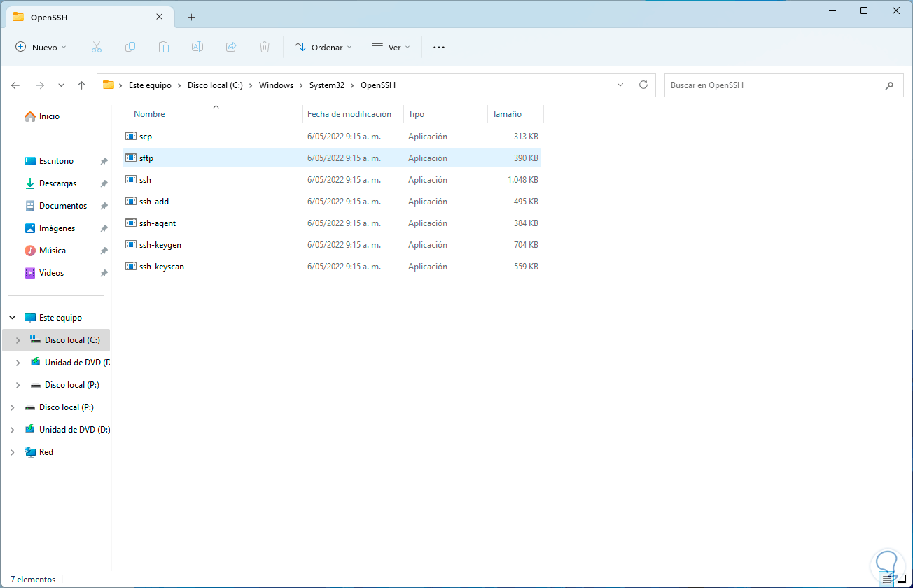Click the Copy icon in toolbar
This screenshot has height=588, width=913.
(x=130, y=47)
